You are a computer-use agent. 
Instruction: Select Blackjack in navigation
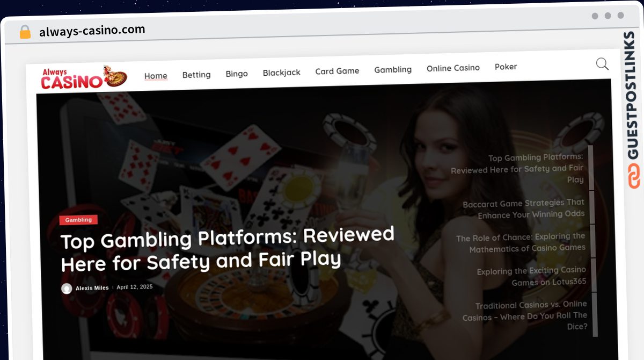click(282, 72)
